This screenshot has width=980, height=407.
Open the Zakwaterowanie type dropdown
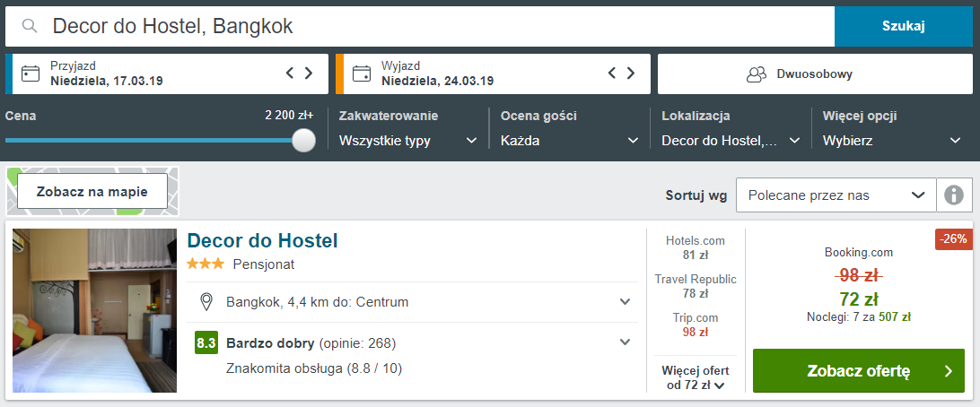(x=408, y=141)
